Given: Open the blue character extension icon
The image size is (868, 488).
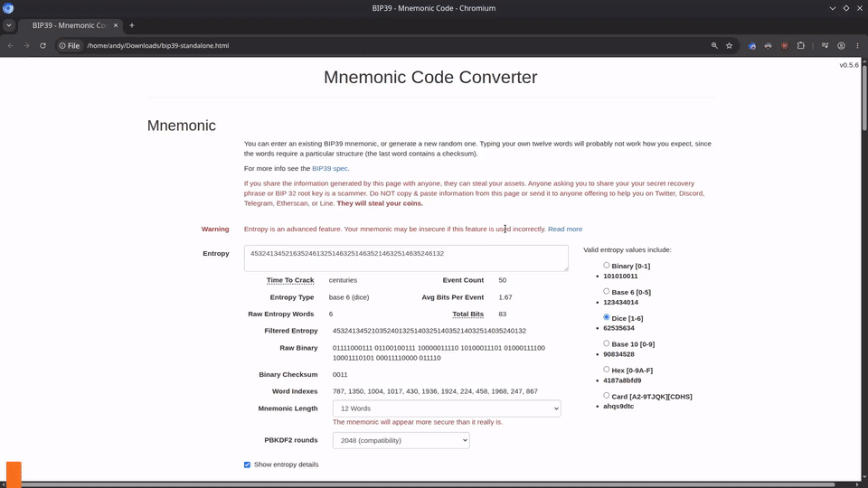Looking at the screenshot, I should [751, 46].
